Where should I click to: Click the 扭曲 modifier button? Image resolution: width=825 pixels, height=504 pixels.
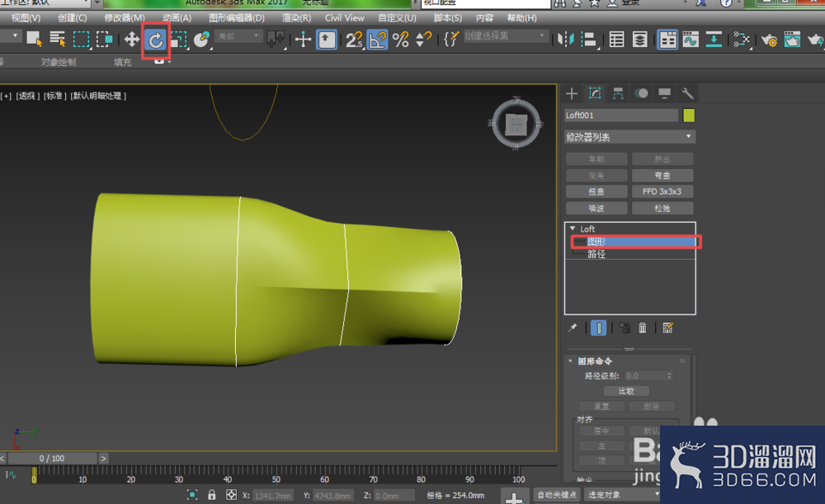[596, 191]
